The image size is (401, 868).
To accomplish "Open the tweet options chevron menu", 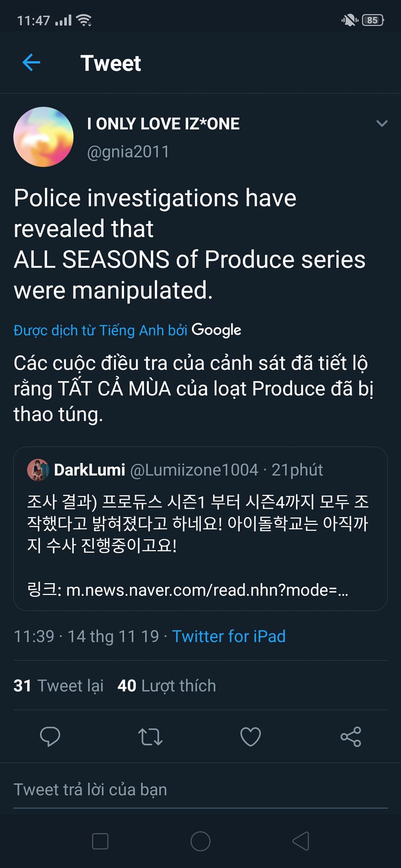I will pos(382,123).
